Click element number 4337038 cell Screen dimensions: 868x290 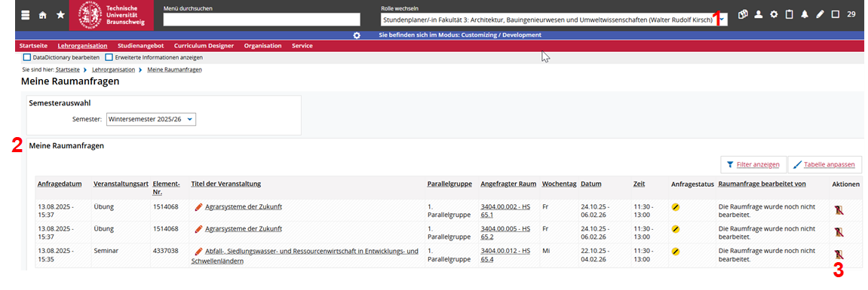point(165,252)
